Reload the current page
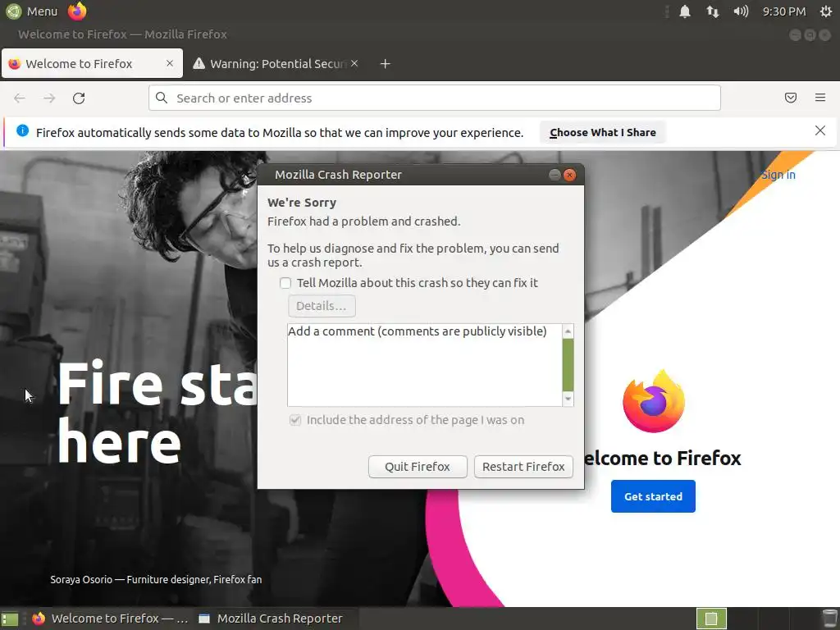Screen dimensions: 840x630 79,98
